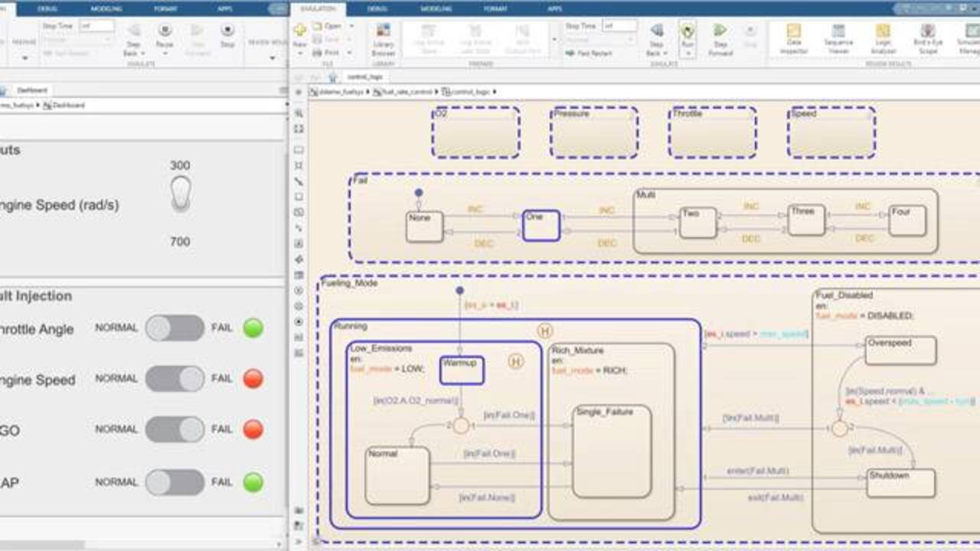Open the Sequence Viewer

click(x=838, y=37)
